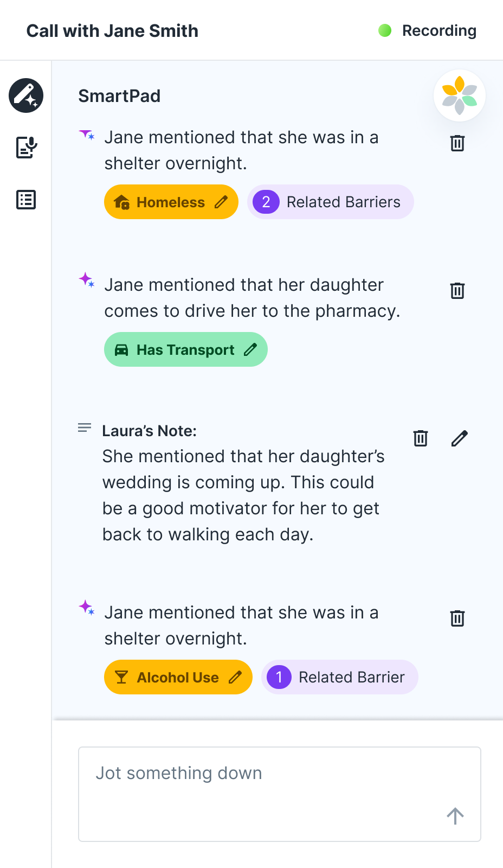Select the transcript microphone sidebar icon

26,147
